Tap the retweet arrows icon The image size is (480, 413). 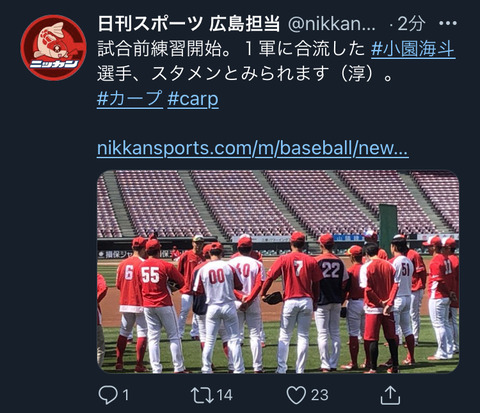[x=202, y=395]
